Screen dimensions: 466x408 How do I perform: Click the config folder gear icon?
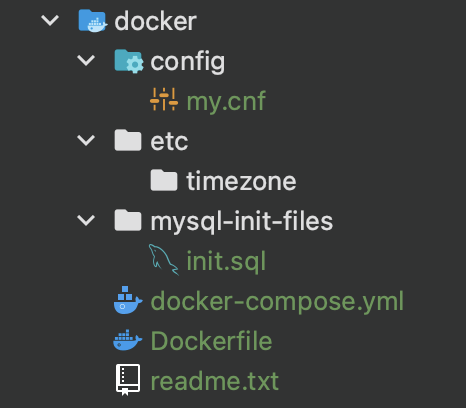pos(129,61)
